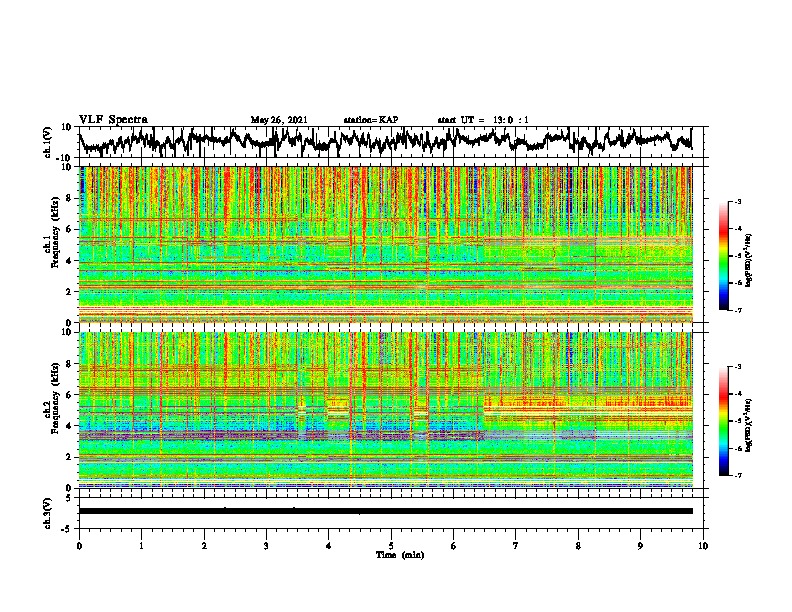Click the "ch.3(V)" axis label
This screenshot has height=612, width=792.
click(x=47, y=513)
